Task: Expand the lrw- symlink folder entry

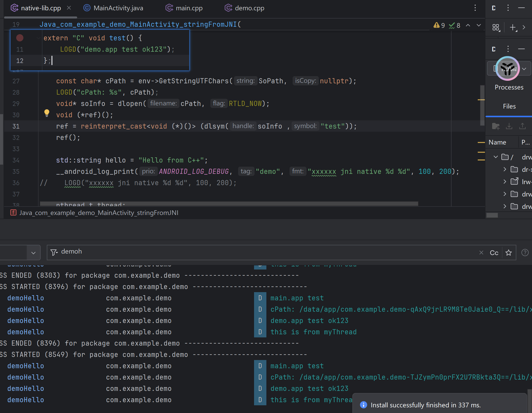Action: (504, 182)
